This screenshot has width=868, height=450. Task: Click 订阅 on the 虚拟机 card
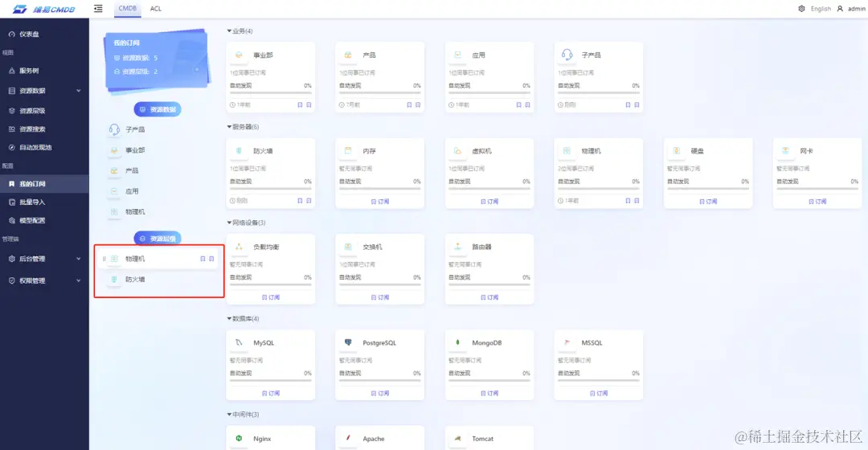click(x=490, y=202)
